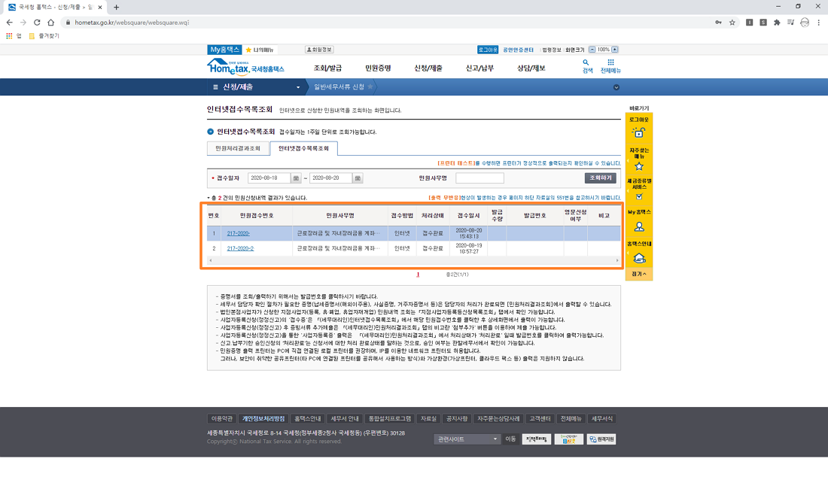Click the 나의메뉴 star item

tap(259, 50)
